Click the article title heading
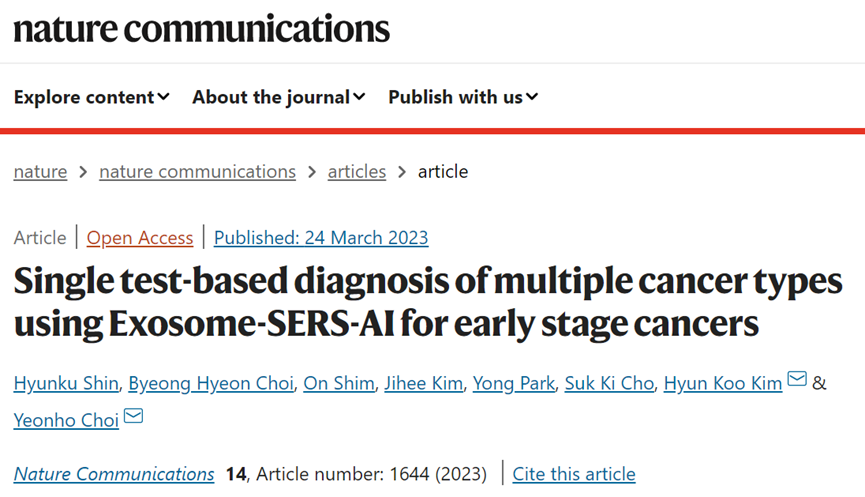 (x=428, y=302)
